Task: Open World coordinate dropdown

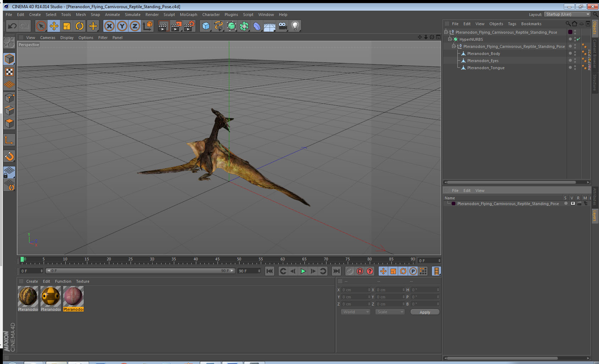Action: click(355, 312)
